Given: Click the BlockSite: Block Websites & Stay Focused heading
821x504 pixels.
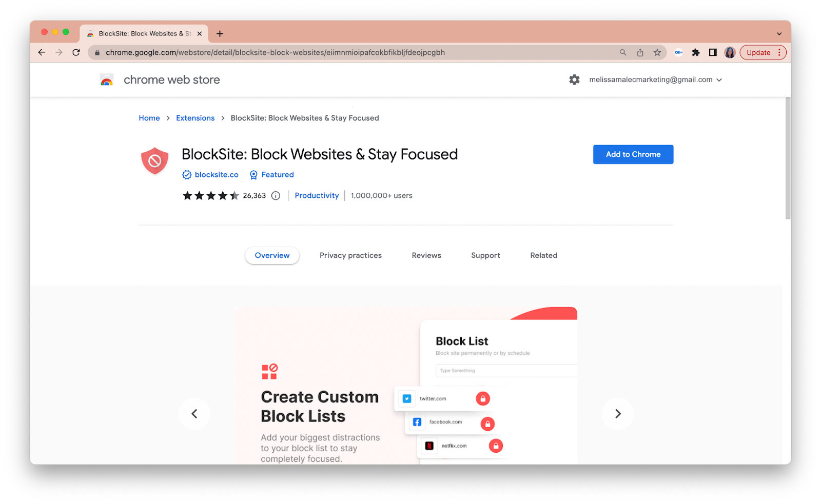Looking at the screenshot, I should tap(320, 154).
